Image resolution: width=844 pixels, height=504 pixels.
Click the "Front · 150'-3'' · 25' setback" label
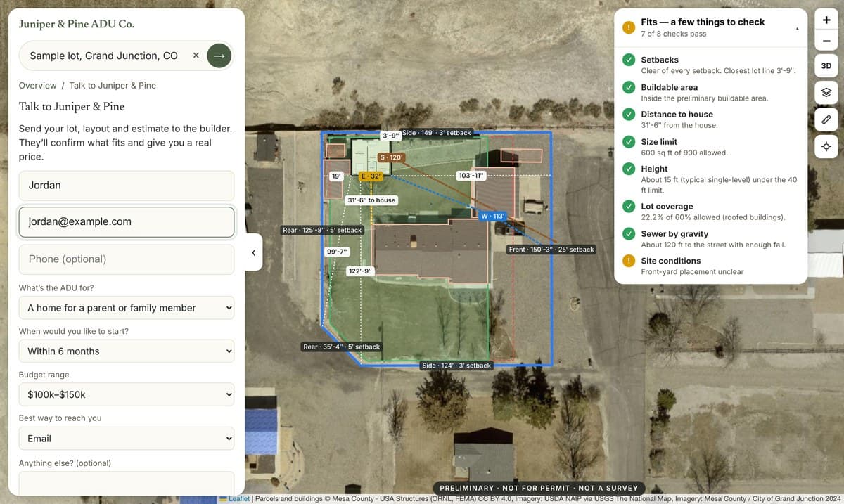[x=552, y=250]
